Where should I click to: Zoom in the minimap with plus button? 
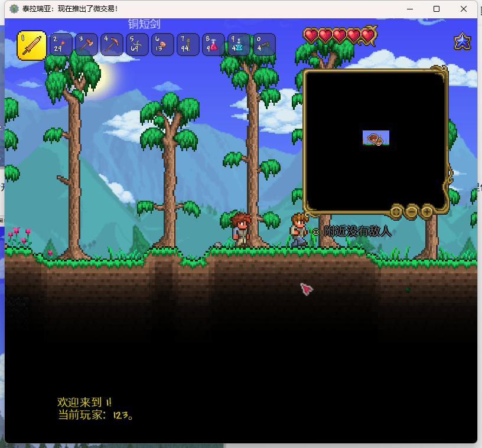tap(427, 211)
